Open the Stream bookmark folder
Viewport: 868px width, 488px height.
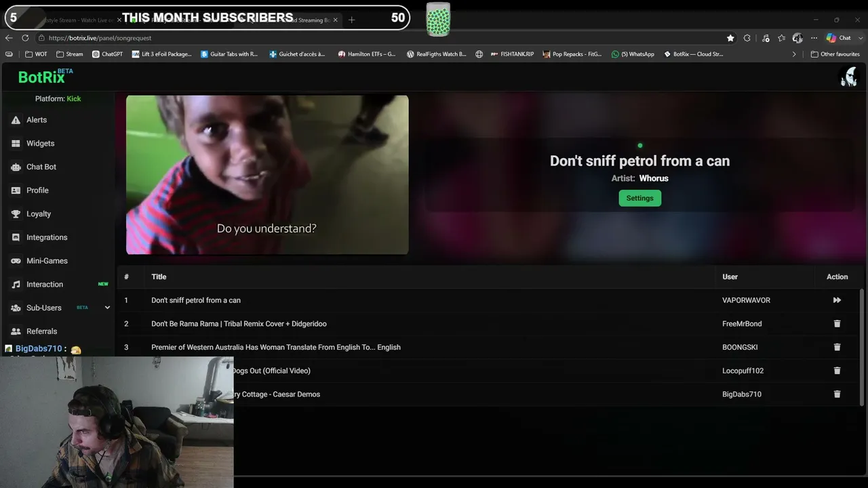[x=70, y=54]
